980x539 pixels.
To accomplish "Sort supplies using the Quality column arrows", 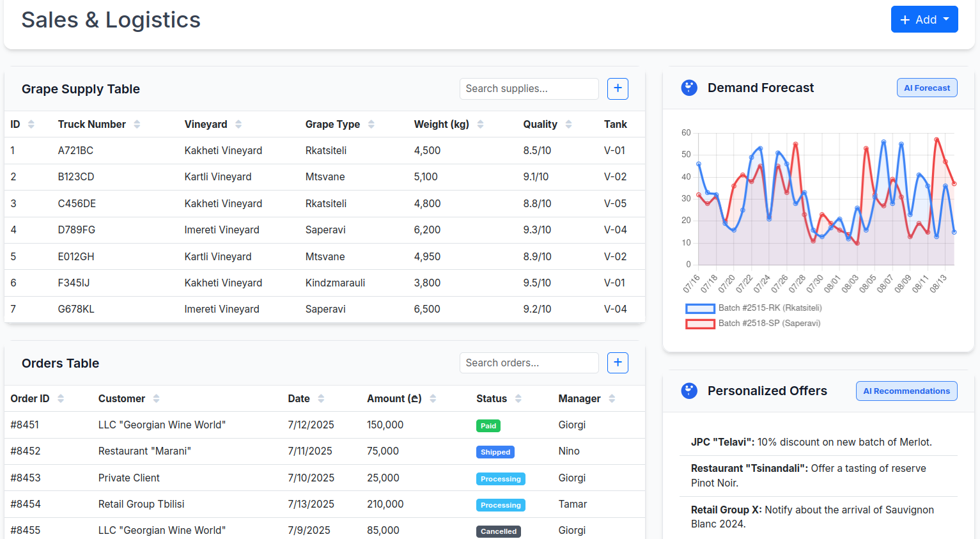I will coord(568,124).
